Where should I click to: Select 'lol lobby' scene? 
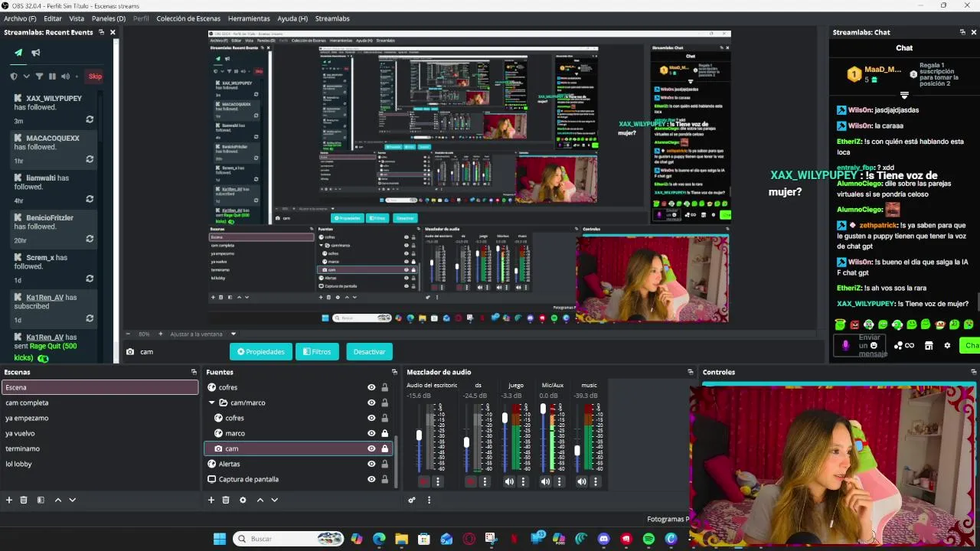coord(100,464)
